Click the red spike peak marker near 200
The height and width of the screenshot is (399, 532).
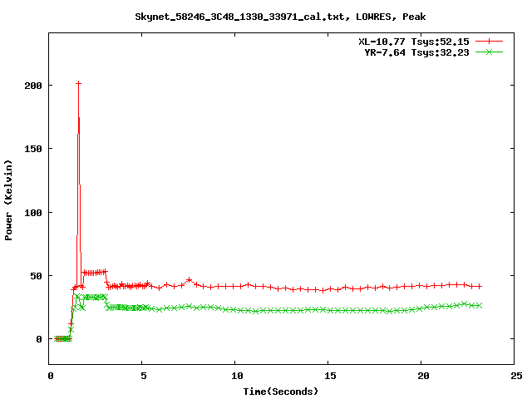pyautogui.click(x=78, y=83)
